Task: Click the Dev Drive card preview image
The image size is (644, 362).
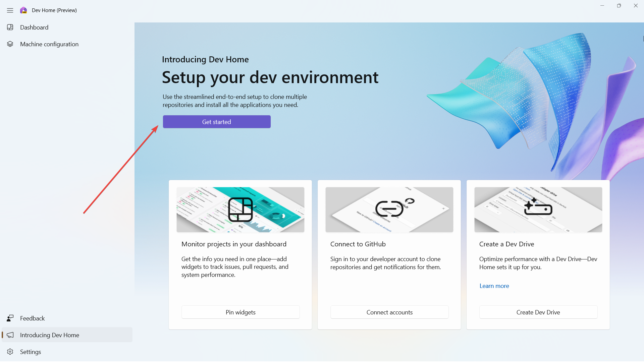Action: click(538, 209)
